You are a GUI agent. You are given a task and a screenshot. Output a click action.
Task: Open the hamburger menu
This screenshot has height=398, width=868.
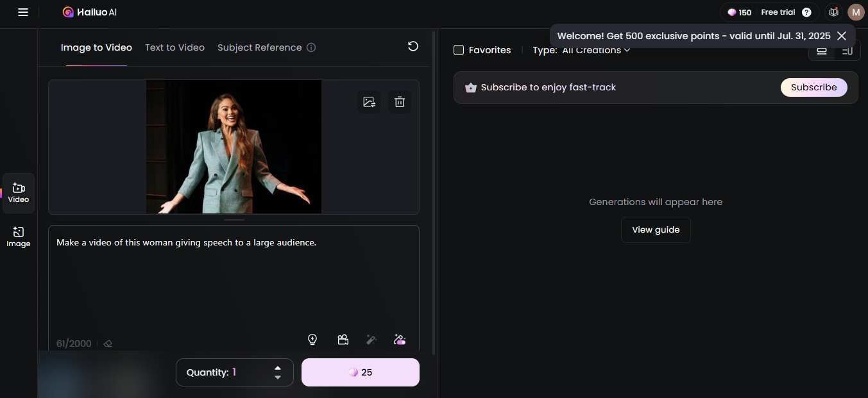pos(23,12)
